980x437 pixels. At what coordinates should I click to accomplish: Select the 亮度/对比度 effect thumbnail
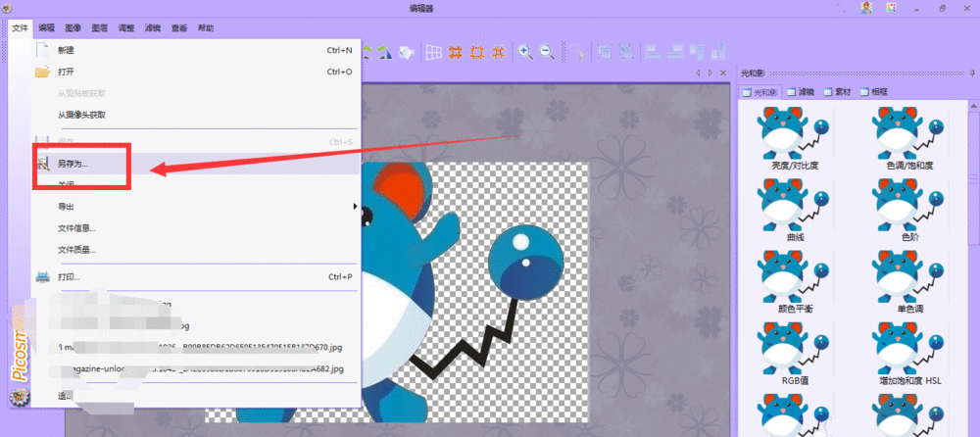pos(792,134)
